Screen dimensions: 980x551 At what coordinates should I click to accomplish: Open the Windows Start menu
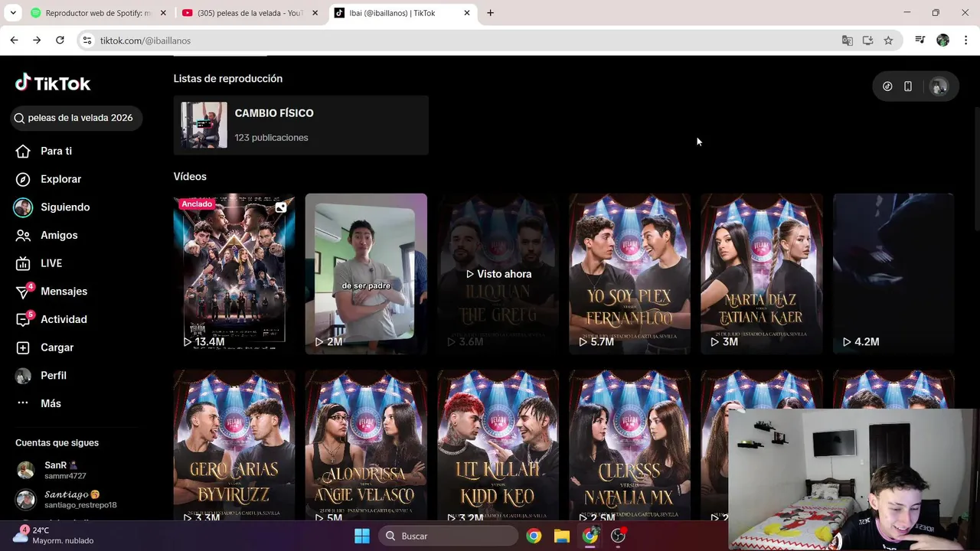(x=362, y=536)
